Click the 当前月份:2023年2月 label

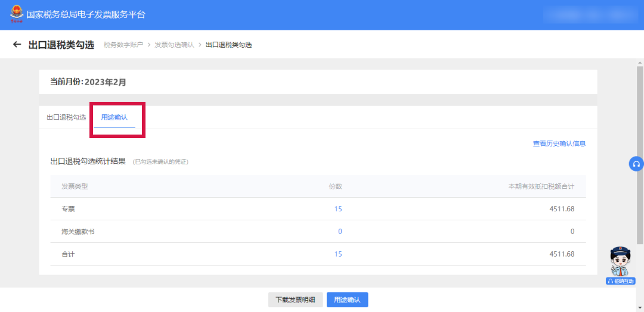pos(88,82)
